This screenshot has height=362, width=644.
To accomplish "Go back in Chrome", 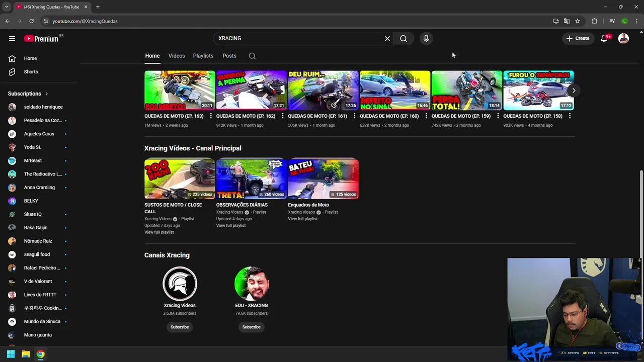I will pos(7,21).
